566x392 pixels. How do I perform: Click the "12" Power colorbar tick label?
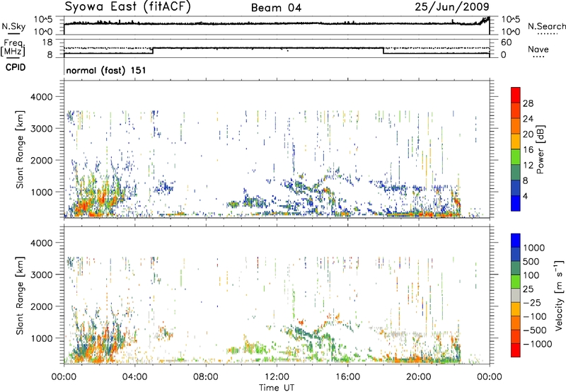click(x=528, y=166)
